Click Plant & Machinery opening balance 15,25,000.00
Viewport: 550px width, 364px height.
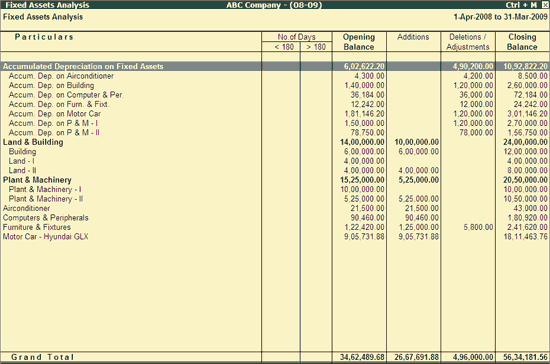click(362, 180)
